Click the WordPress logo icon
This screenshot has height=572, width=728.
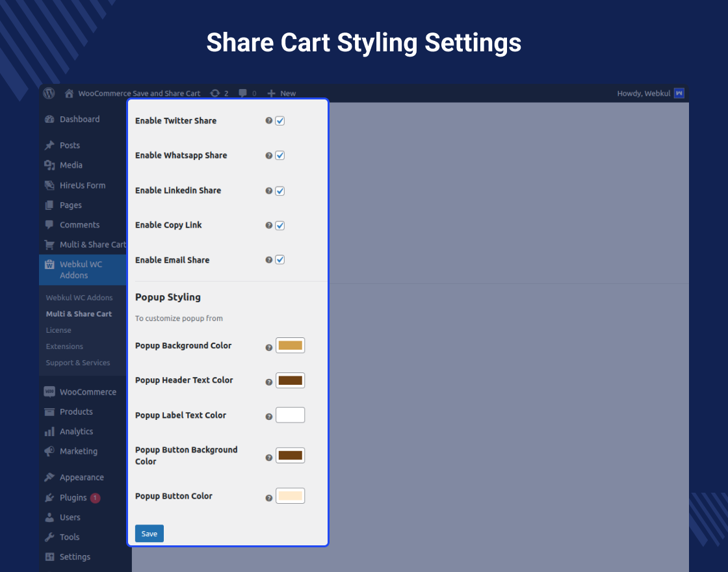(49, 93)
